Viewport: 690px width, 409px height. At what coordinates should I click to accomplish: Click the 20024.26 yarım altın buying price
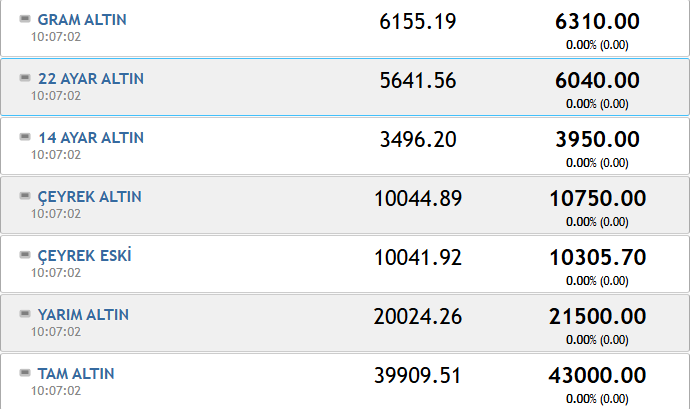coord(418,317)
